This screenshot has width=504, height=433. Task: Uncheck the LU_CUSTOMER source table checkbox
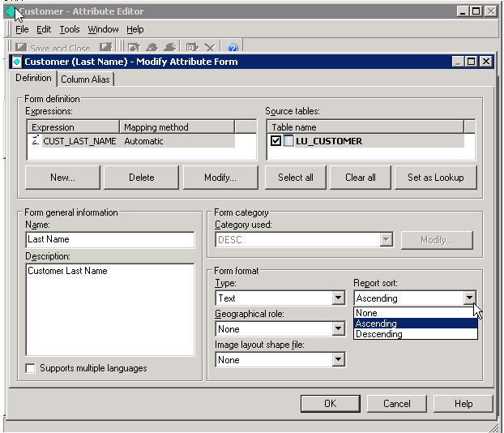pyautogui.click(x=276, y=141)
